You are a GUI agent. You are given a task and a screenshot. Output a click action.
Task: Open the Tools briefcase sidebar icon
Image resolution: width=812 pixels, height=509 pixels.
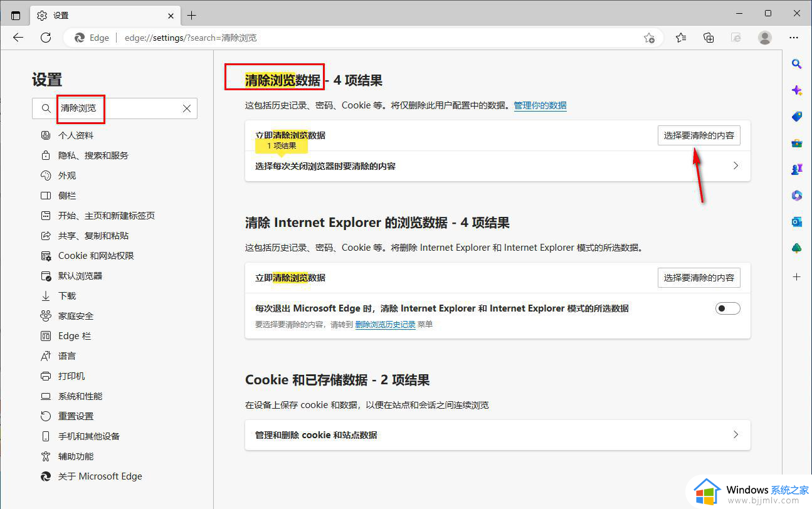[x=796, y=143]
